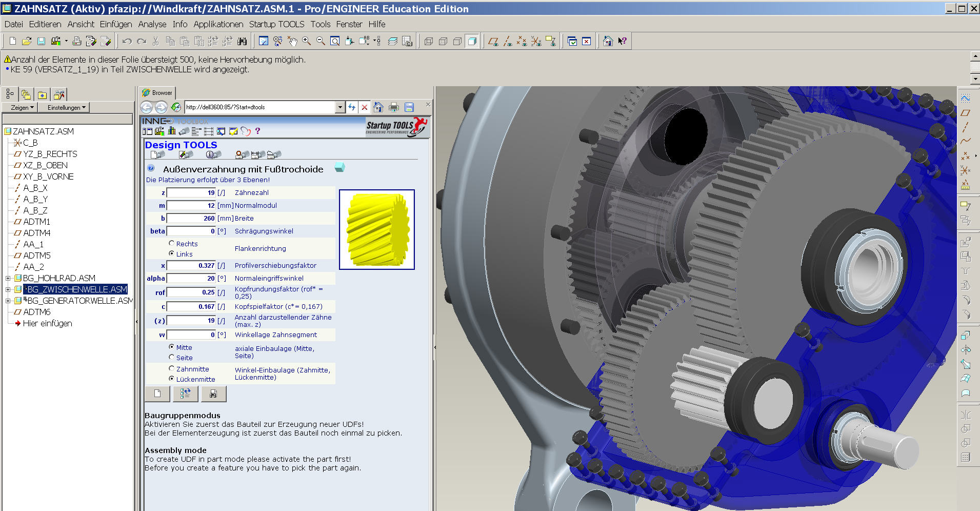This screenshot has width=980, height=511.
Task: Open the browser address history dropdown
Action: coord(340,107)
